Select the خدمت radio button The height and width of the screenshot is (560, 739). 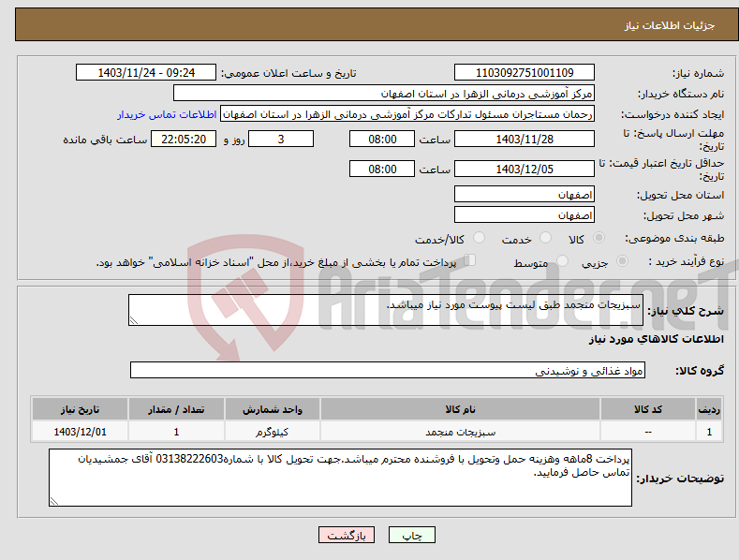tap(545, 238)
